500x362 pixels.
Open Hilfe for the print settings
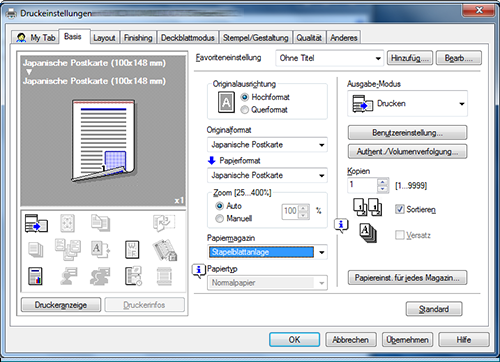[x=464, y=340]
